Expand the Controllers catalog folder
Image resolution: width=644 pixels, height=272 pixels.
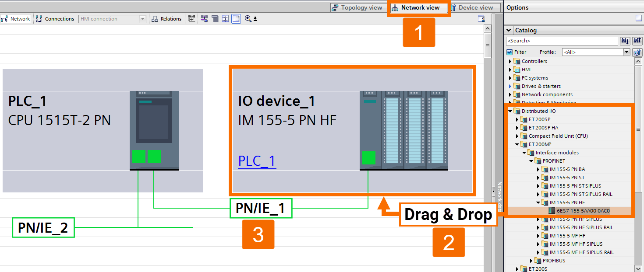510,61
